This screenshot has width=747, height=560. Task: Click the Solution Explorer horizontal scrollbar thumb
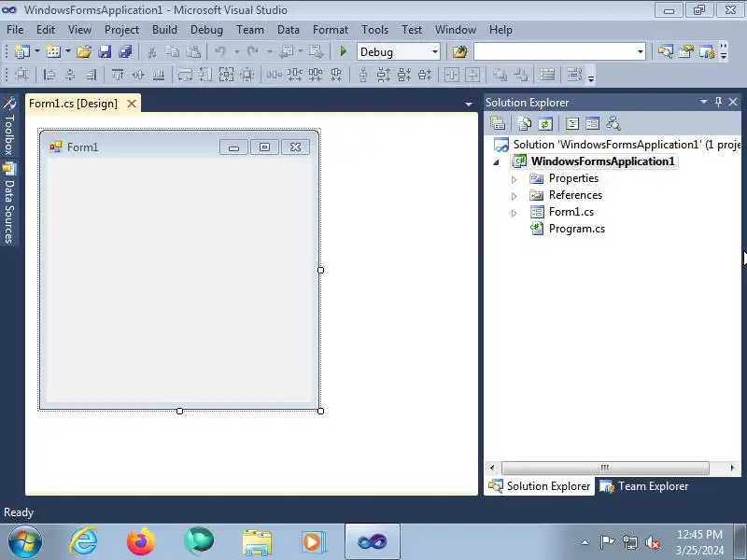coord(605,468)
